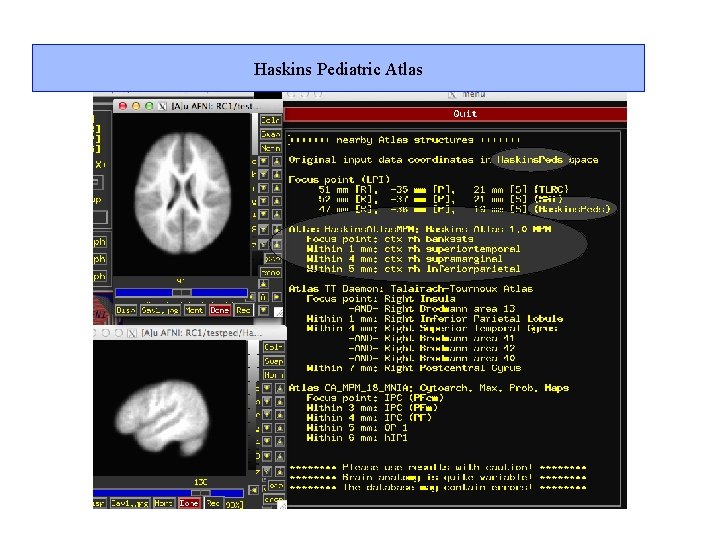
Task: Click the 'r' rotate down arrow in sagittal viewer
Action: 267,415
